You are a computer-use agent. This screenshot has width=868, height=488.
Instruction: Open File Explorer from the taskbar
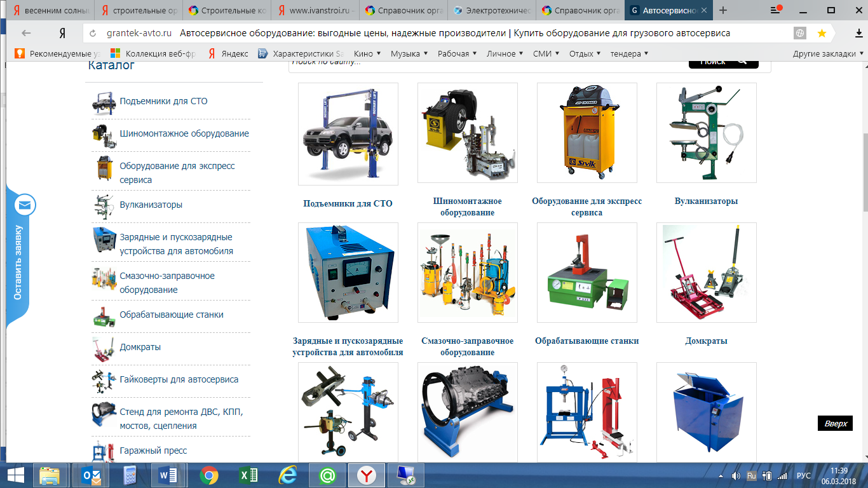coord(50,475)
